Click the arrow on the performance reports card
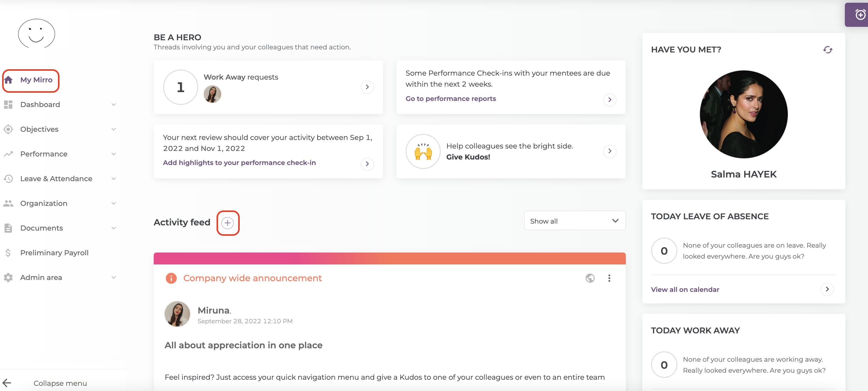Image resolution: width=868 pixels, height=391 pixels. (610, 100)
